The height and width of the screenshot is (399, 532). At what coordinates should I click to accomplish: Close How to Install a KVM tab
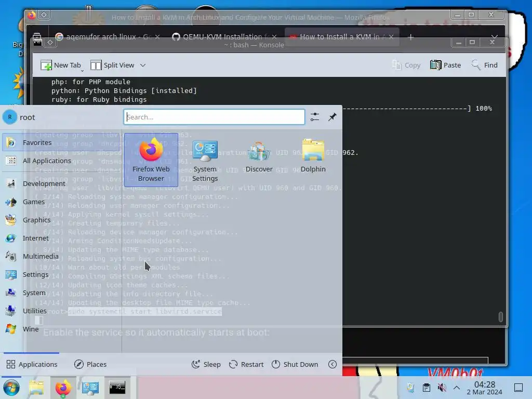tap(391, 37)
